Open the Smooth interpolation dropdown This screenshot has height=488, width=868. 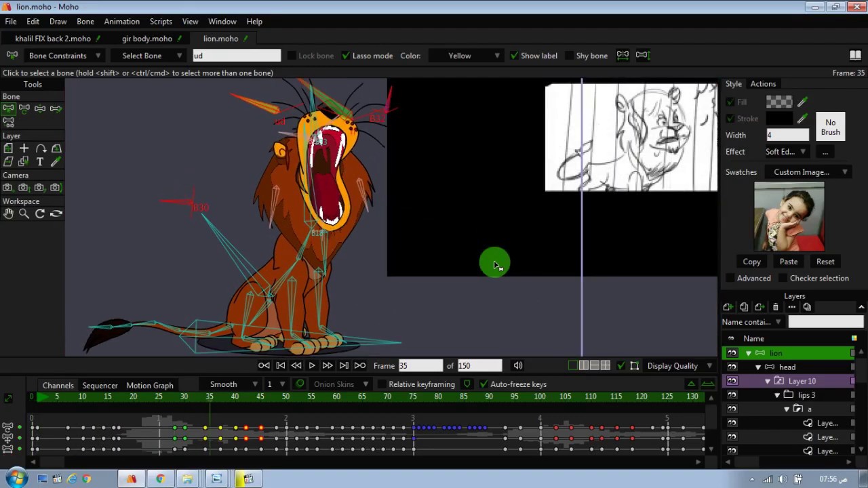coord(233,384)
